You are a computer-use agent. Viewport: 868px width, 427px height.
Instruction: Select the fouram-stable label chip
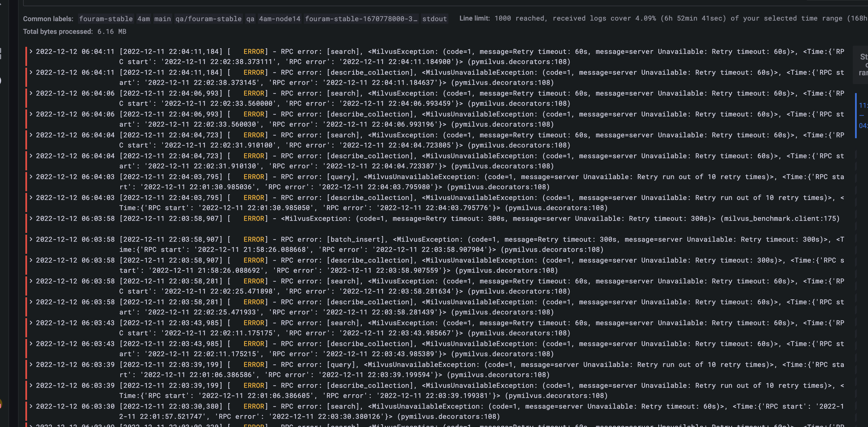pyautogui.click(x=106, y=19)
